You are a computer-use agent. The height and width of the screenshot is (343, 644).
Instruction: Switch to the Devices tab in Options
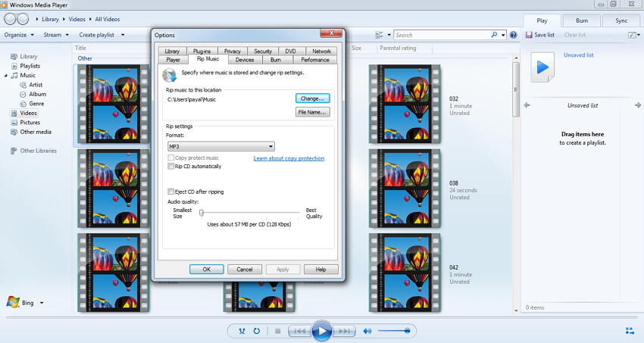point(245,60)
